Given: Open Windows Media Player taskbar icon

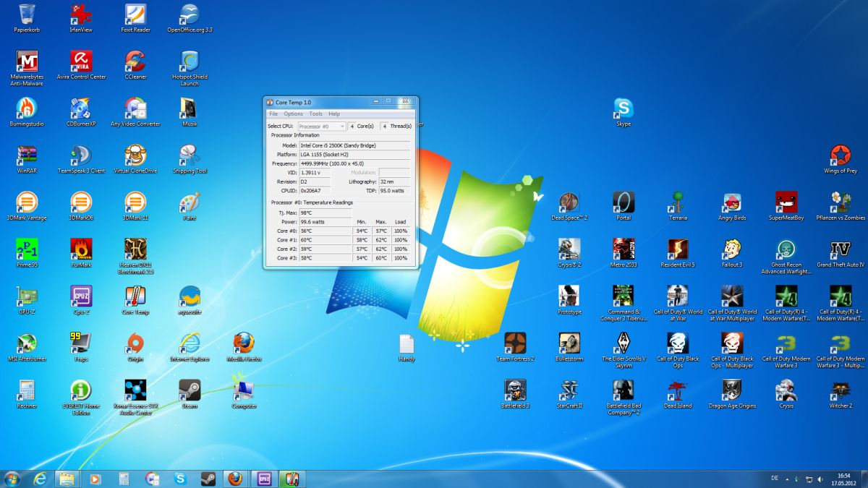Looking at the screenshot, I should click(94, 478).
